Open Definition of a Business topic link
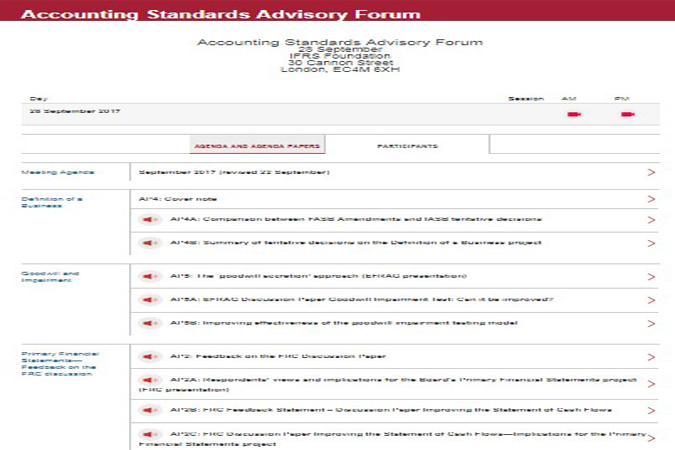Viewport: 675px width, 450px height. coord(52,202)
